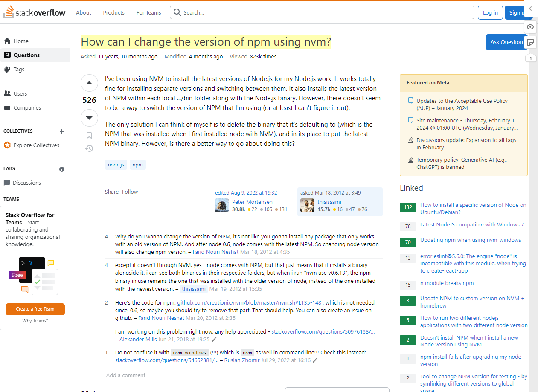The height and width of the screenshot is (392, 538).
Task: Open the 'Farid Nouri Neshat' link on the Mar 18, 2012 comment
Action: click(215, 252)
